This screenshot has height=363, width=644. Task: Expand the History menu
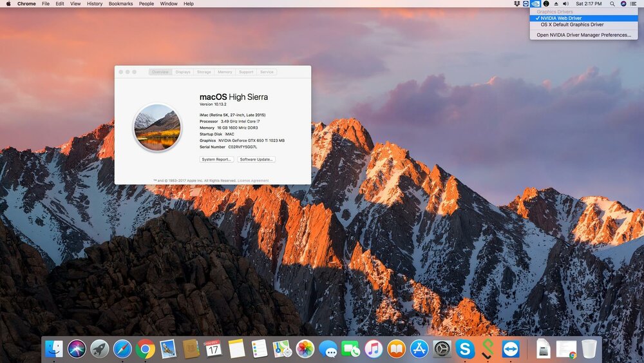coord(95,4)
